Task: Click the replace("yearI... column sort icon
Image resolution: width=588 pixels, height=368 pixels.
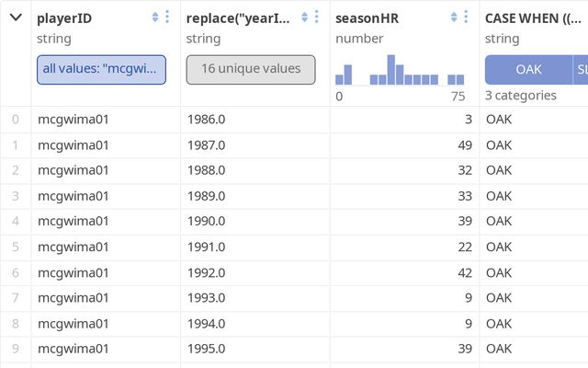Action: coord(304,17)
